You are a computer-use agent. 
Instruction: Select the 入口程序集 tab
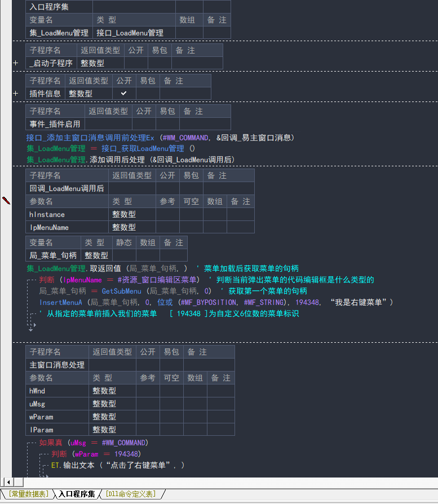[77, 494]
